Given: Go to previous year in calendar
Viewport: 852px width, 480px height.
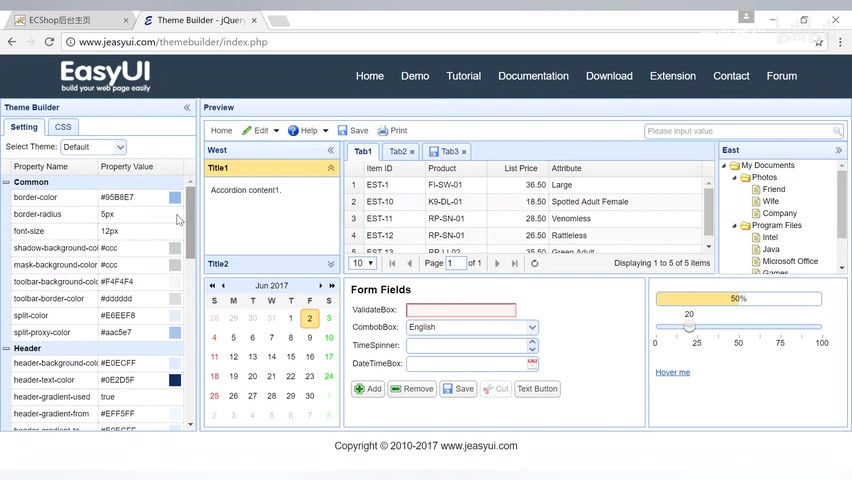Looking at the screenshot, I should tap(212, 285).
